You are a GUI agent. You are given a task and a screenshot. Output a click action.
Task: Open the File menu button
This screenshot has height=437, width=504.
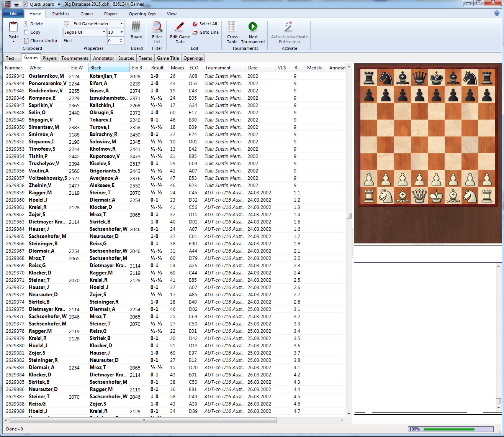pyautogui.click(x=13, y=13)
